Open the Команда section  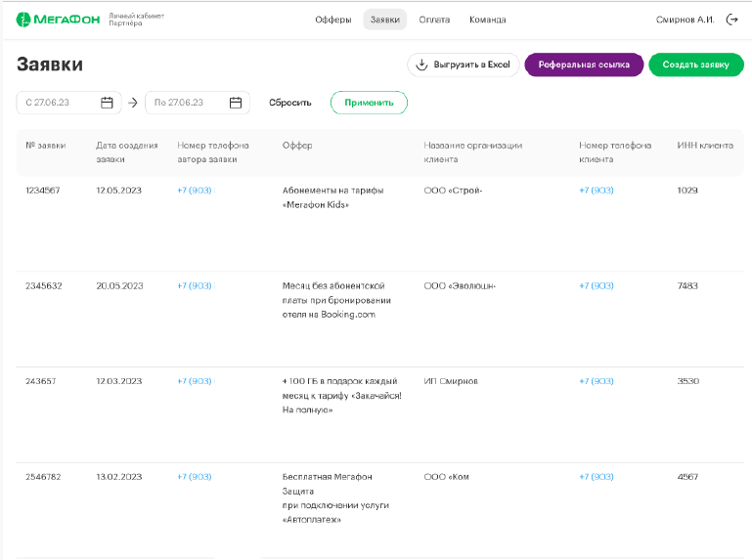[487, 20]
